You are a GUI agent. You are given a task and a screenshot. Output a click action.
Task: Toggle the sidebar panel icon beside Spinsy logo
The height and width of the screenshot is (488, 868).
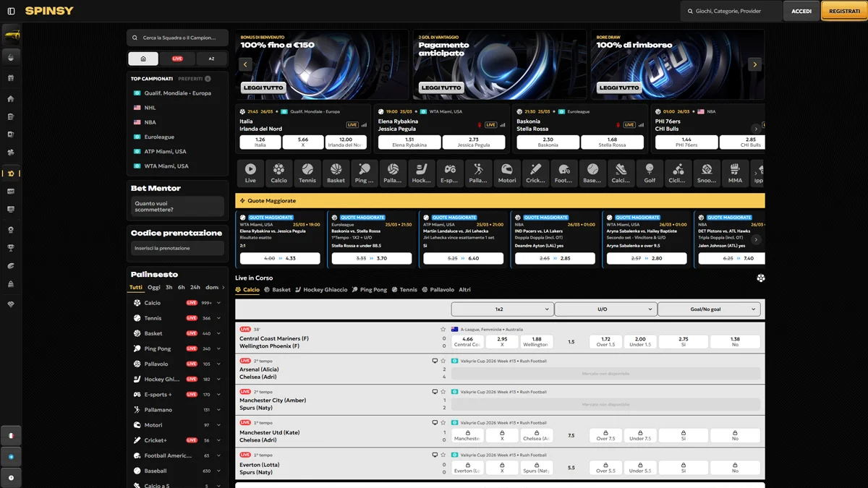point(11,12)
